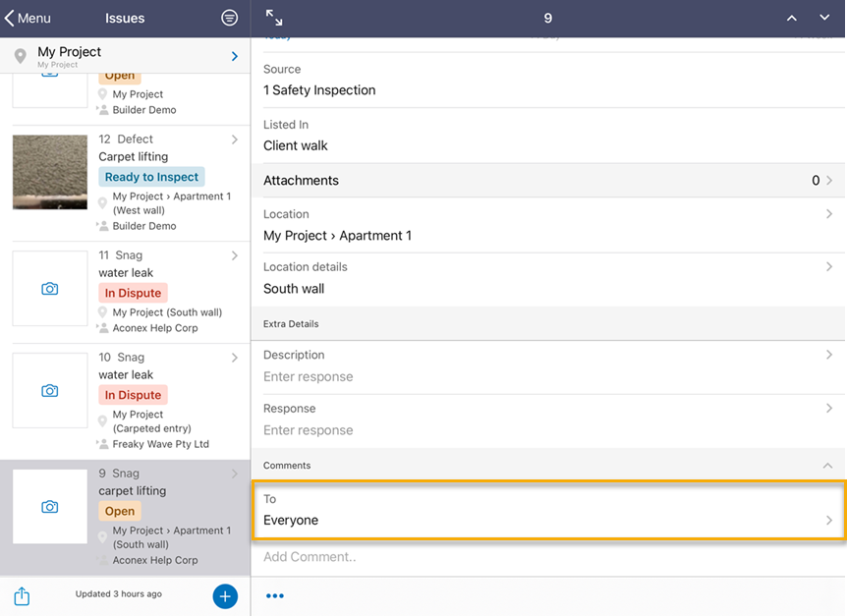Tap the share icon at bottom left
Screen dimensions: 847x616
[22, 596]
